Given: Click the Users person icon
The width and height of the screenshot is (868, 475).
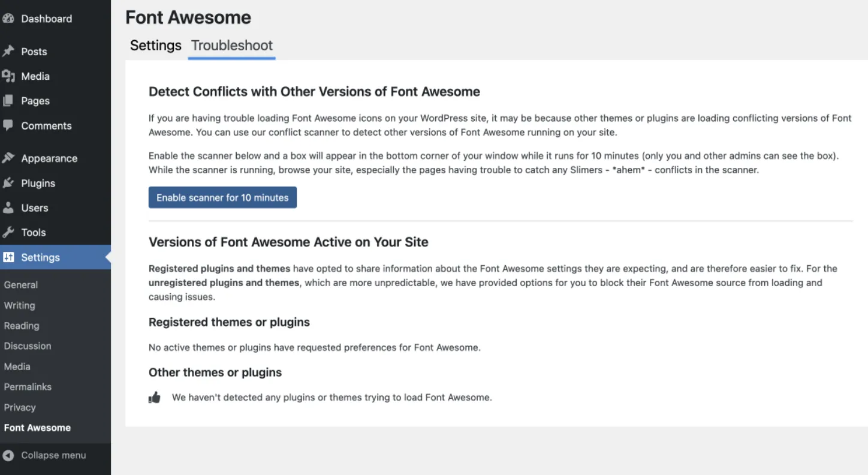Looking at the screenshot, I should click(x=8, y=208).
